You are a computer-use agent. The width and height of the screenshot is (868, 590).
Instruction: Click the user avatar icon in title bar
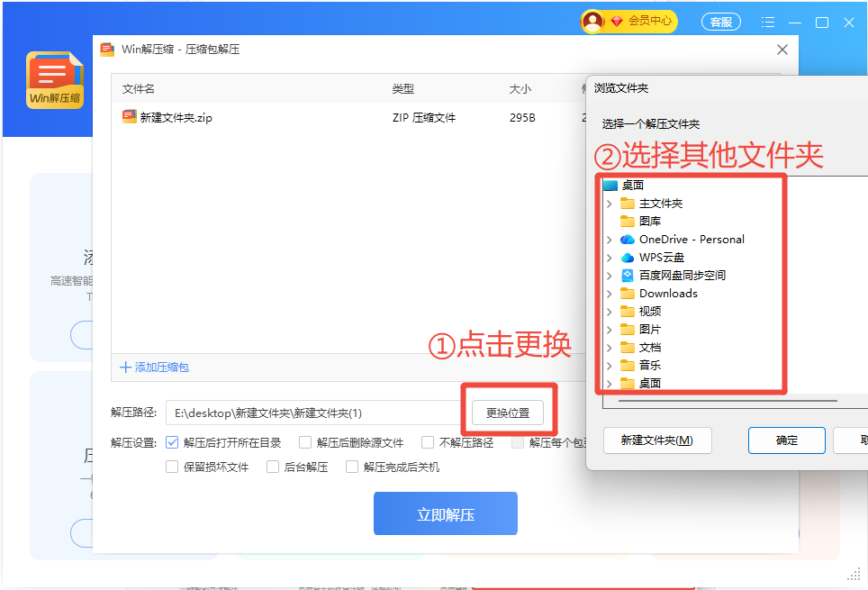[x=592, y=22]
